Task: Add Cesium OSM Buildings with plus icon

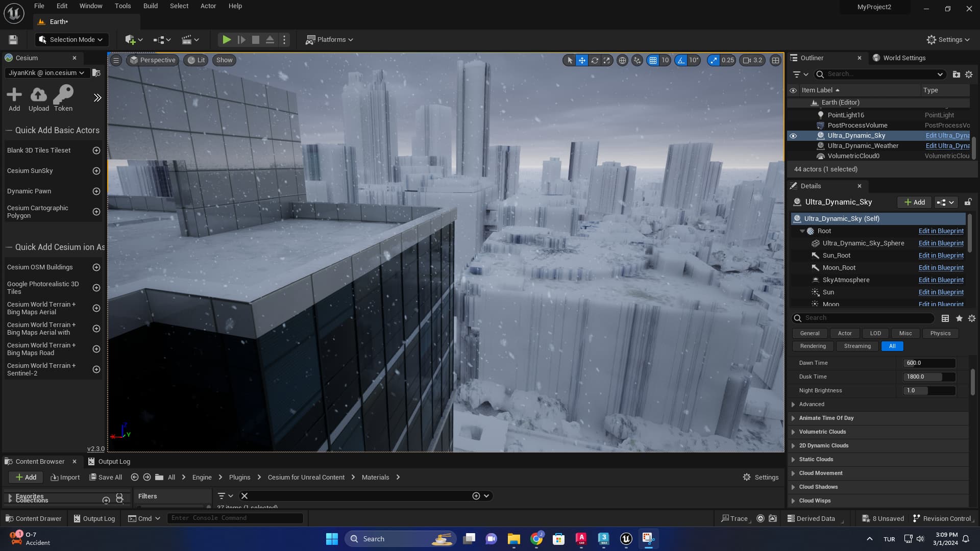Action: point(96,267)
